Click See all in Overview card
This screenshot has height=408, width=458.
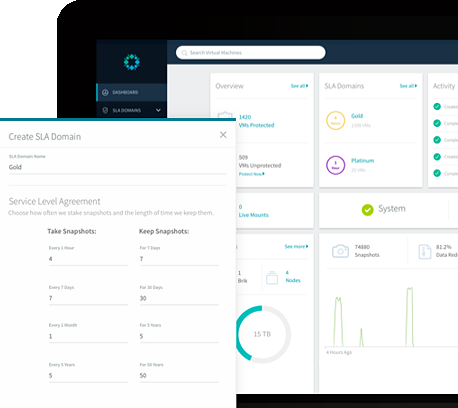(299, 86)
